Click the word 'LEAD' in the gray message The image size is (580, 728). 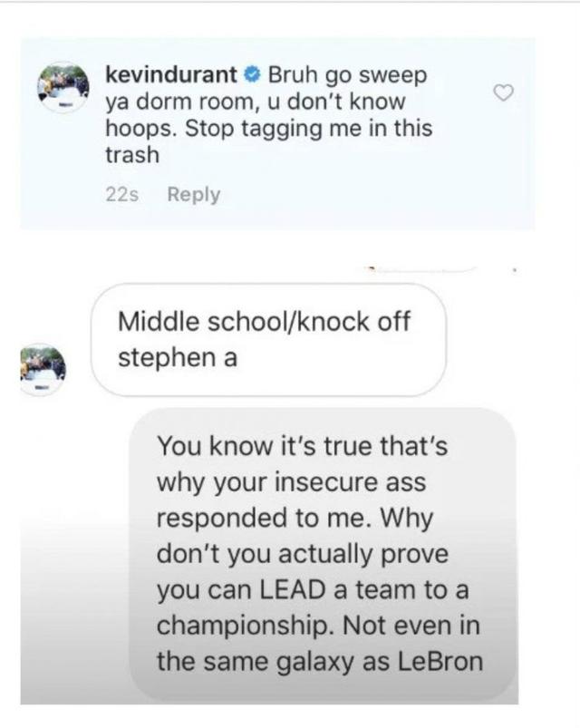pyautogui.click(x=293, y=589)
